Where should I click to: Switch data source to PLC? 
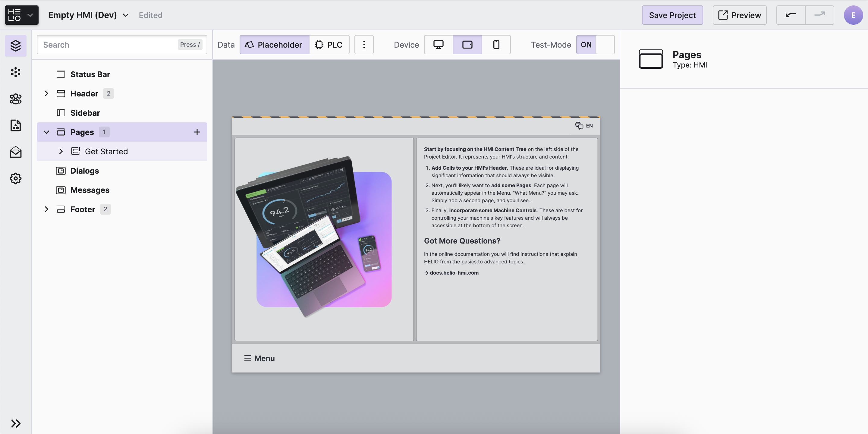tap(329, 45)
